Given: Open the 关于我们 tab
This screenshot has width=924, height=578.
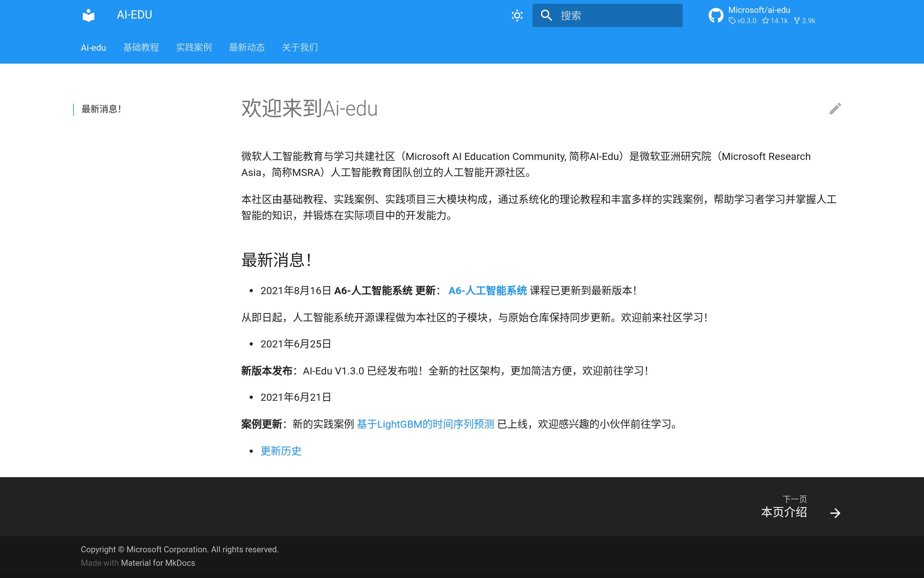Looking at the screenshot, I should pos(300,48).
